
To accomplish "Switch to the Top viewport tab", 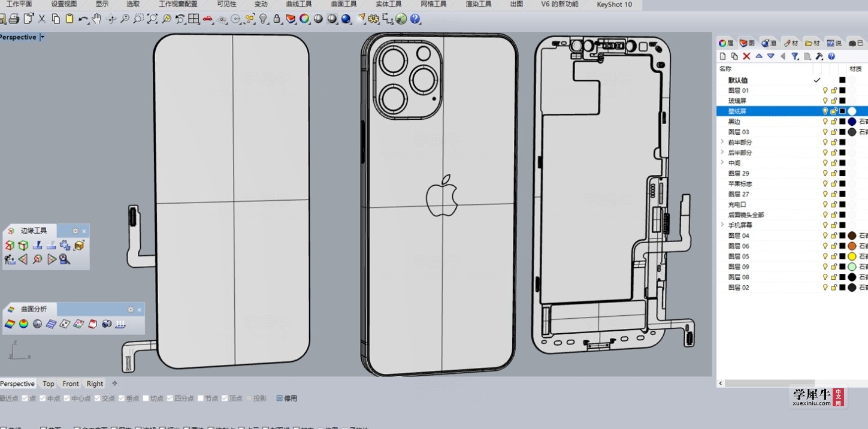I will tap(49, 383).
